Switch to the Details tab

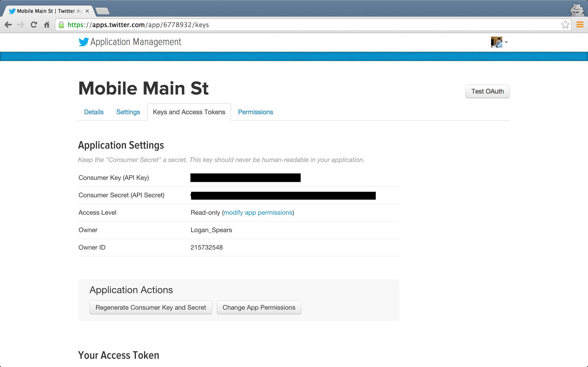click(x=93, y=112)
